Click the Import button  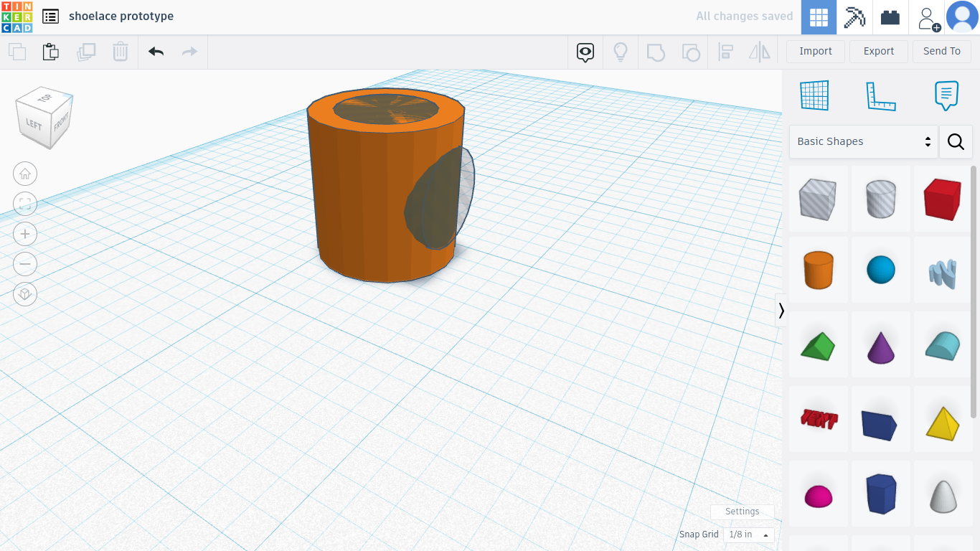point(816,51)
